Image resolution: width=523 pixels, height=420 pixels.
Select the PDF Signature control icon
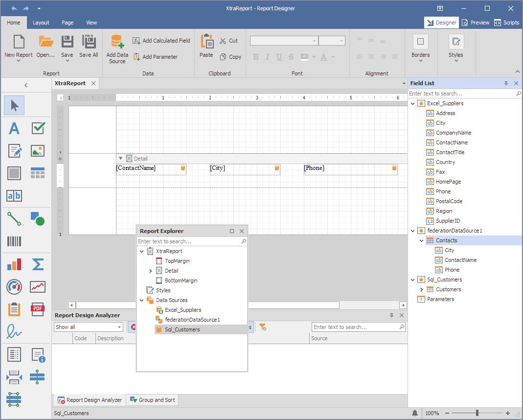[14, 332]
